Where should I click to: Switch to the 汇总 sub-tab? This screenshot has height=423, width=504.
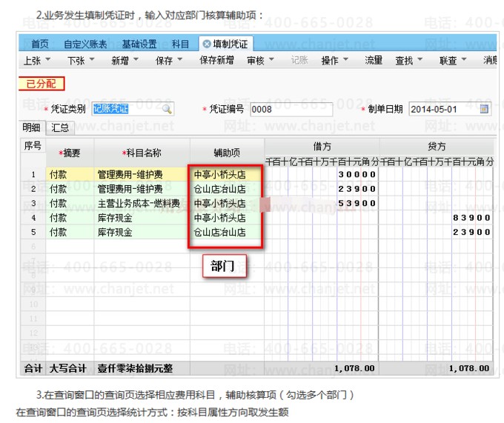[x=60, y=127]
